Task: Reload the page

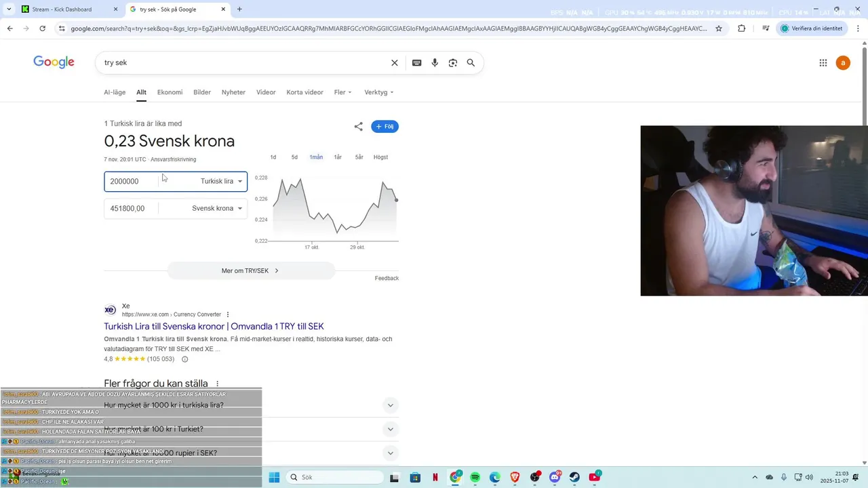Action: coord(42,28)
